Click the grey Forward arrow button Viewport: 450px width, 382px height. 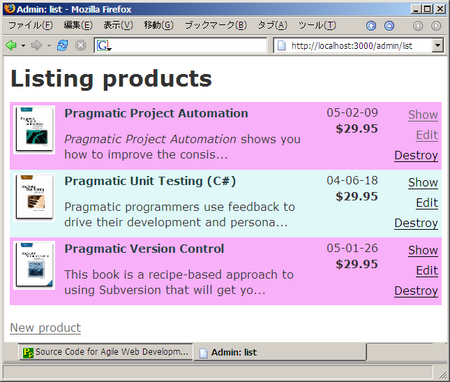coord(37,45)
